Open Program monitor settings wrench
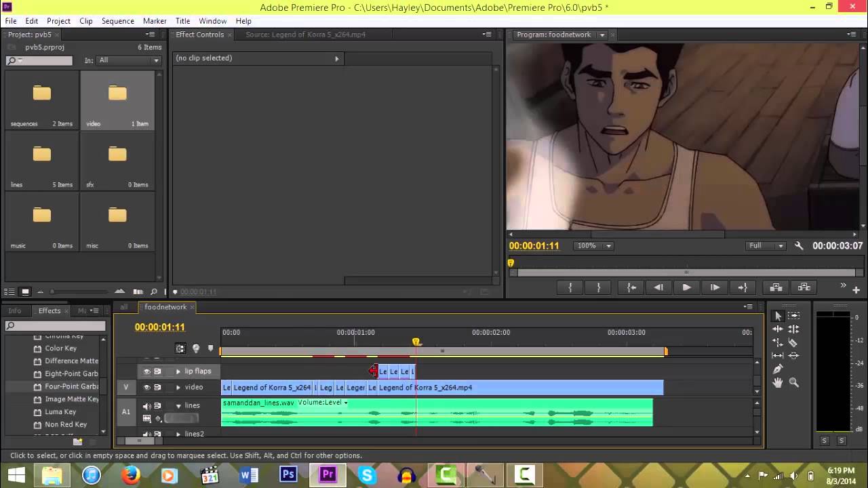This screenshot has width=868, height=488. tap(799, 246)
